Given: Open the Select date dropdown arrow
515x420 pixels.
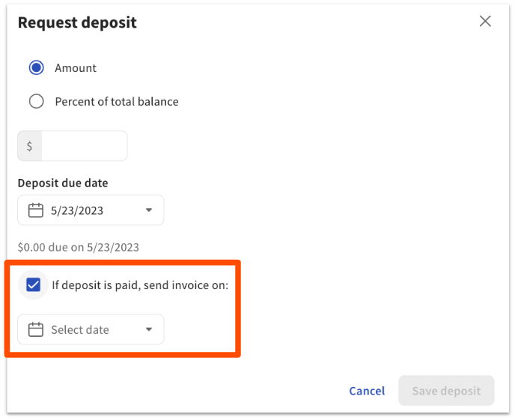Looking at the screenshot, I should pyautogui.click(x=148, y=329).
